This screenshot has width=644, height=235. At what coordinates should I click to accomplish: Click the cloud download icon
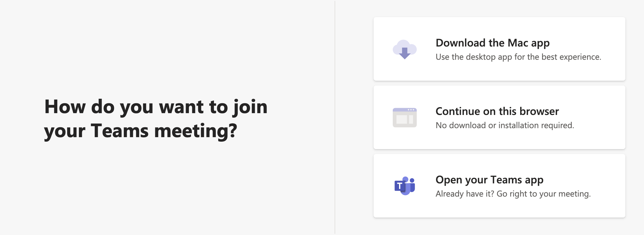coord(404,49)
